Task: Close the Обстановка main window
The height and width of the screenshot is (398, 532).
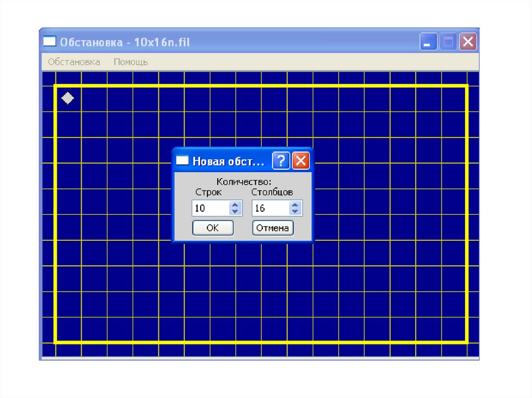Action: pyautogui.click(x=468, y=42)
